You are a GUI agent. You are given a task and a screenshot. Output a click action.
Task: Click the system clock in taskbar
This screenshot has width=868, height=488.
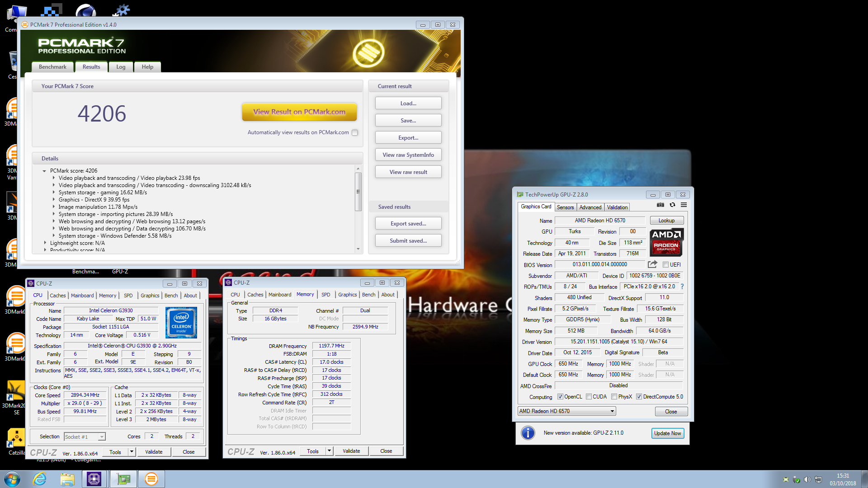[x=843, y=479]
